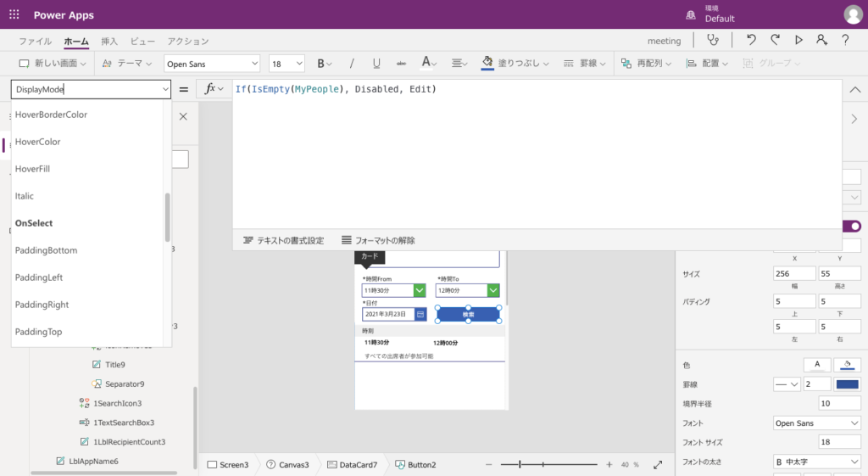Close the tree view panel
This screenshot has width=868, height=476.
(183, 116)
